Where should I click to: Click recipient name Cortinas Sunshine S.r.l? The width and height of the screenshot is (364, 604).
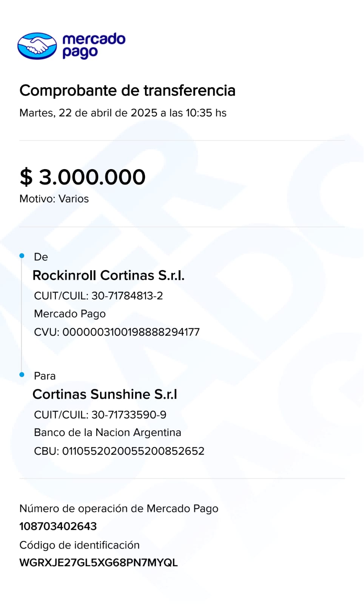tap(105, 394)
